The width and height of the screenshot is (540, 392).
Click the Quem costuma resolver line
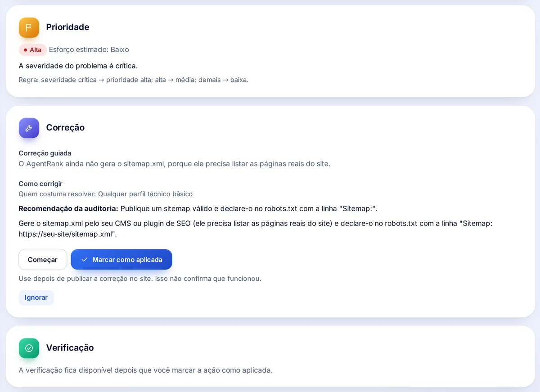pos(105,194)
